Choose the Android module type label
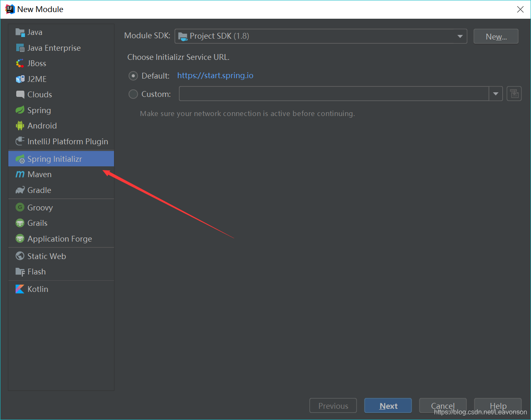 (x=42, y=126)
